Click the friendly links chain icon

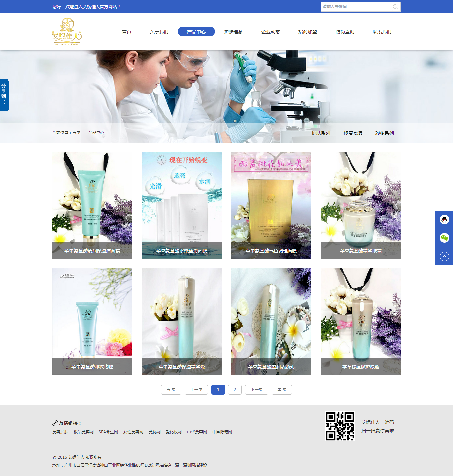click(55, 423)
